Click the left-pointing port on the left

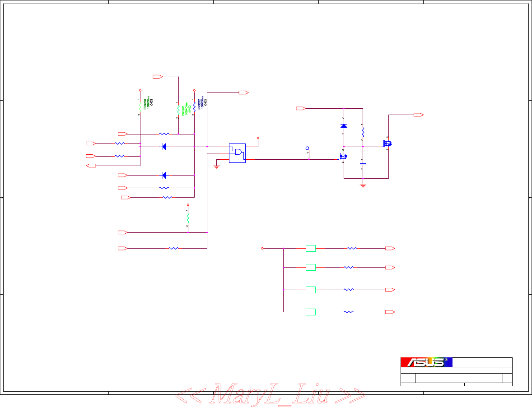91,166
